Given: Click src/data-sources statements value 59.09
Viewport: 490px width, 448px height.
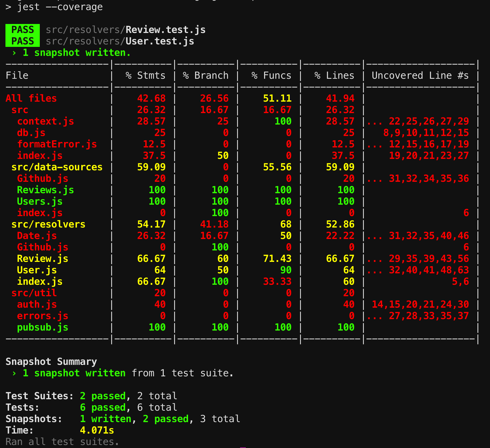Looking at the screenshot, I should click(x=151, y=167).
